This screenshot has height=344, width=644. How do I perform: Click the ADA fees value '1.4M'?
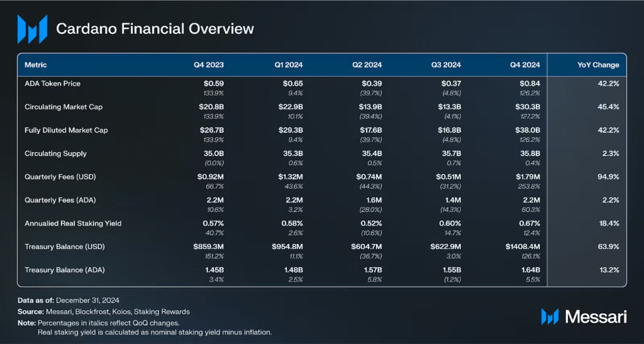tap(453, 201)
